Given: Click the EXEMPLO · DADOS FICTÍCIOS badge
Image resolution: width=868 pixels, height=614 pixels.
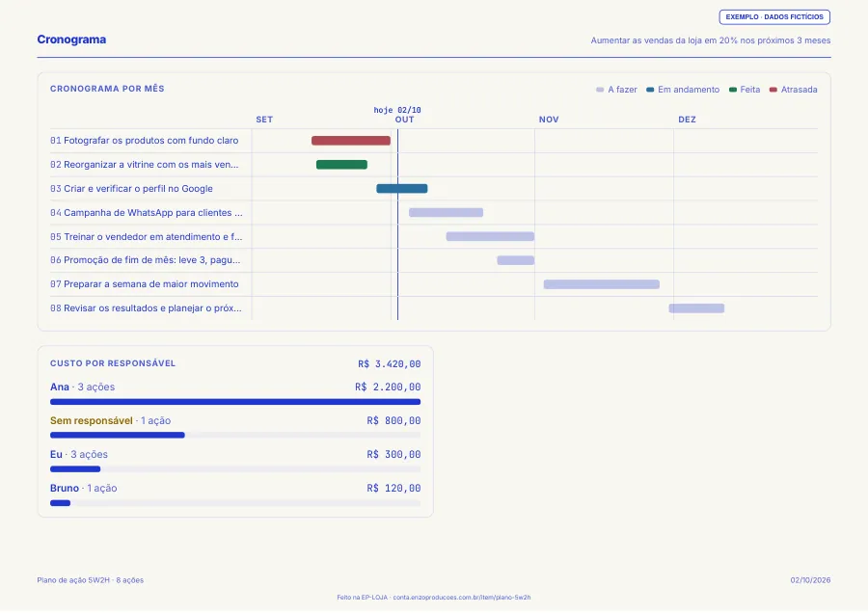Looking at the screenshot, I should (773, 17).
